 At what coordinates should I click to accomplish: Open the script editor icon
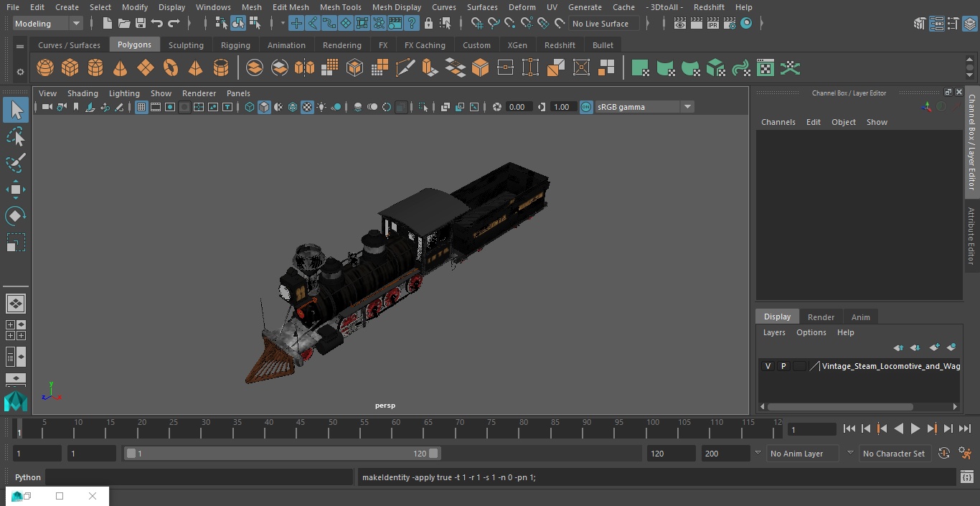click(x=966, y=477)
